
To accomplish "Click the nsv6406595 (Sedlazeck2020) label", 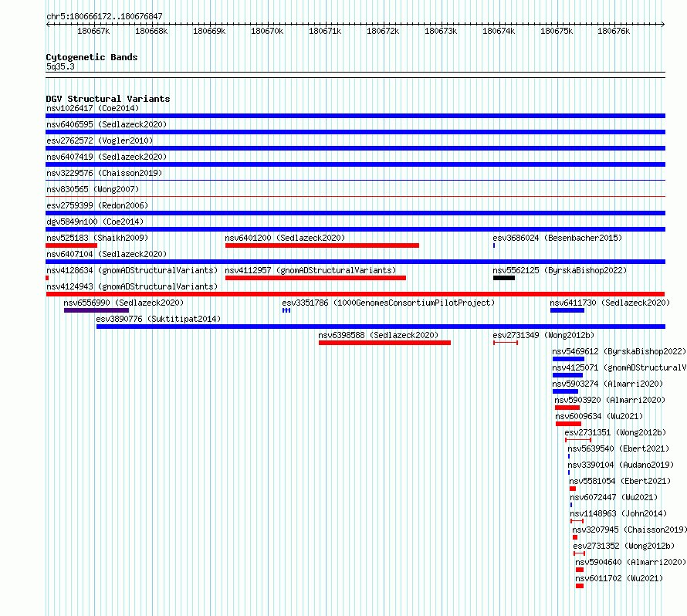I will [x=107, y=124].
